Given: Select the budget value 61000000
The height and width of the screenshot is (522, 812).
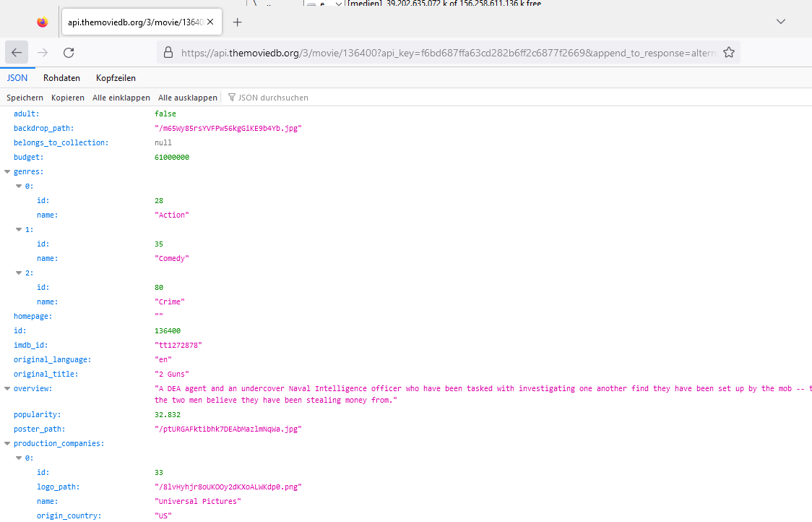Looking at the screenshot, I should click(x=172, y=157).
